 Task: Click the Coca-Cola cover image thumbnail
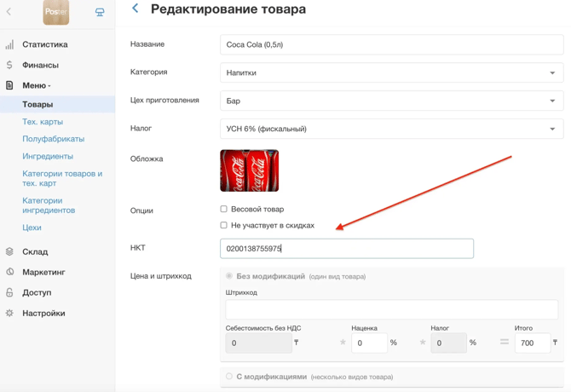click(249, 170)
